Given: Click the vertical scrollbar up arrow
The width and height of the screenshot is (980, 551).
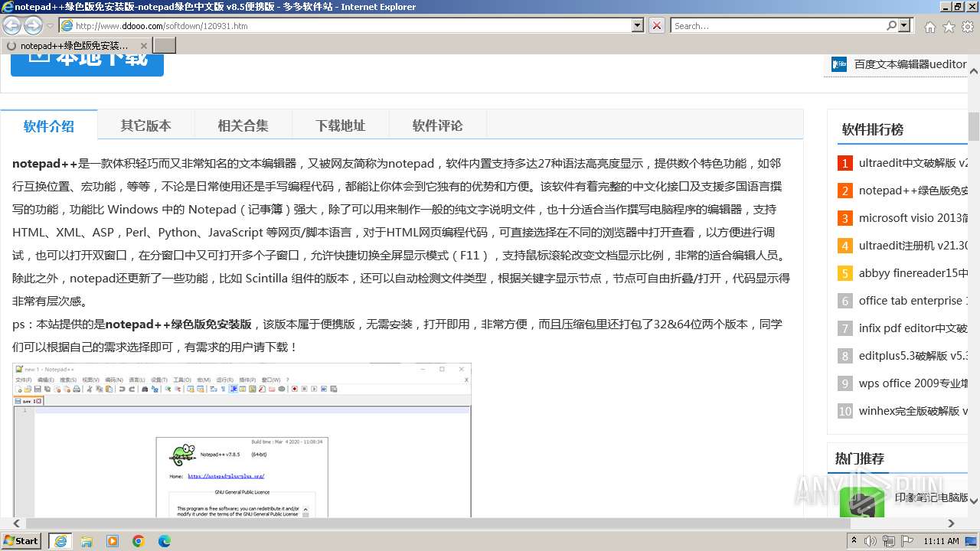Looking at the screenshot, I should tap(974, 71).
